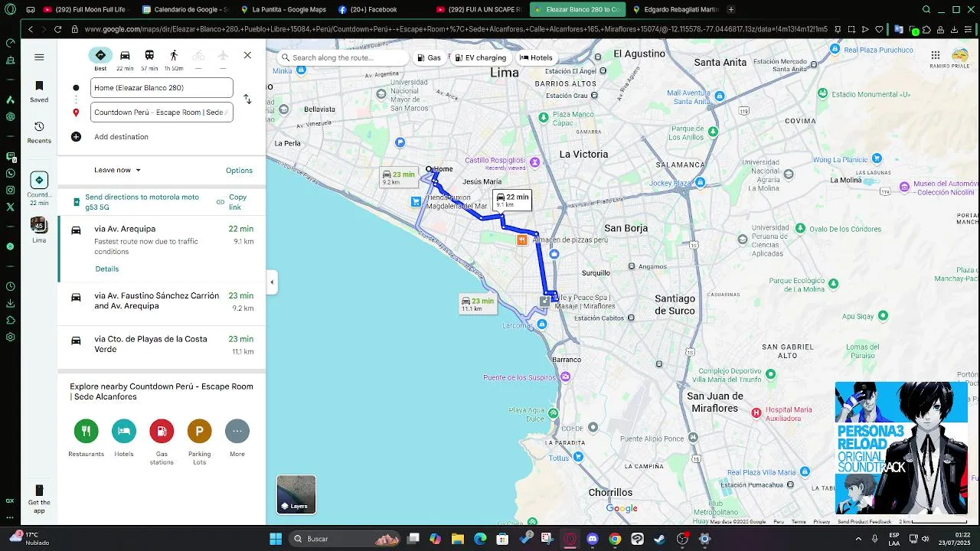The width and height of the screenshot is (980, 551).
Task: Edit the Home starting point field
Action: click(x=162, y=87)
